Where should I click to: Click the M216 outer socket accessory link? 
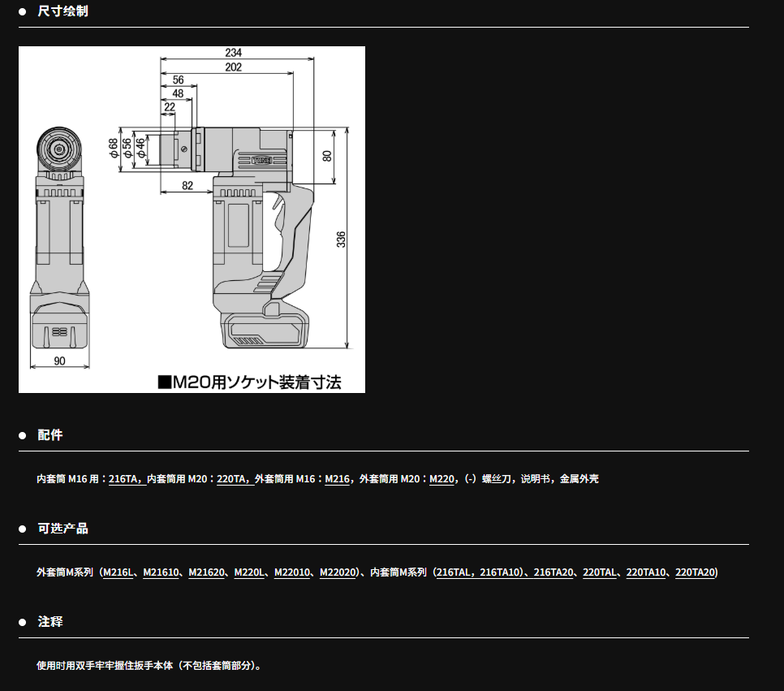pos(337,479)
